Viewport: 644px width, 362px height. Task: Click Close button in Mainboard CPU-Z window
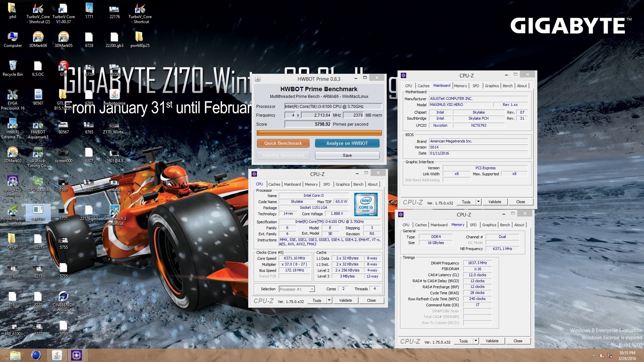520,202
